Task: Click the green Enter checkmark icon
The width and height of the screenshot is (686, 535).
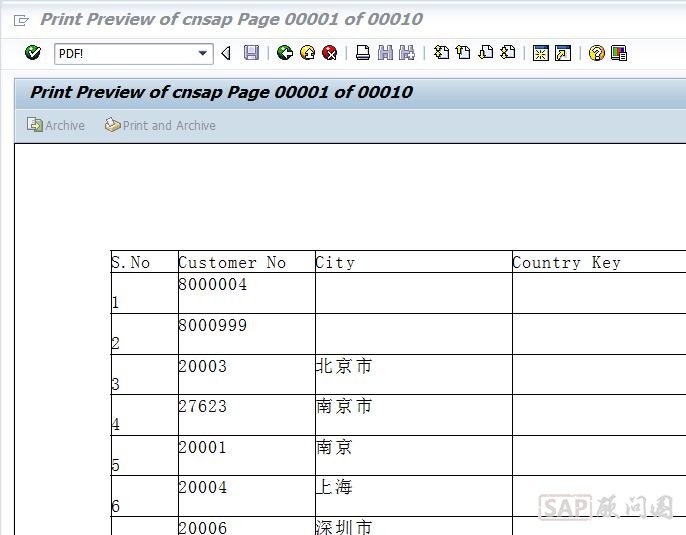Action: [x=33, y=53]
